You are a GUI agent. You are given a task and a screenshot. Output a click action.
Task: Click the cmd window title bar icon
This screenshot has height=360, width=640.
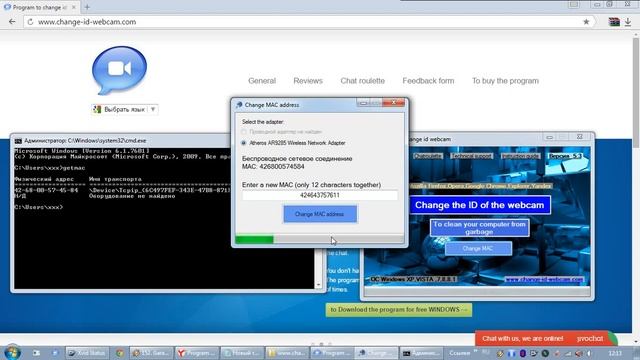pyautogui.click(x=18, y=141)
